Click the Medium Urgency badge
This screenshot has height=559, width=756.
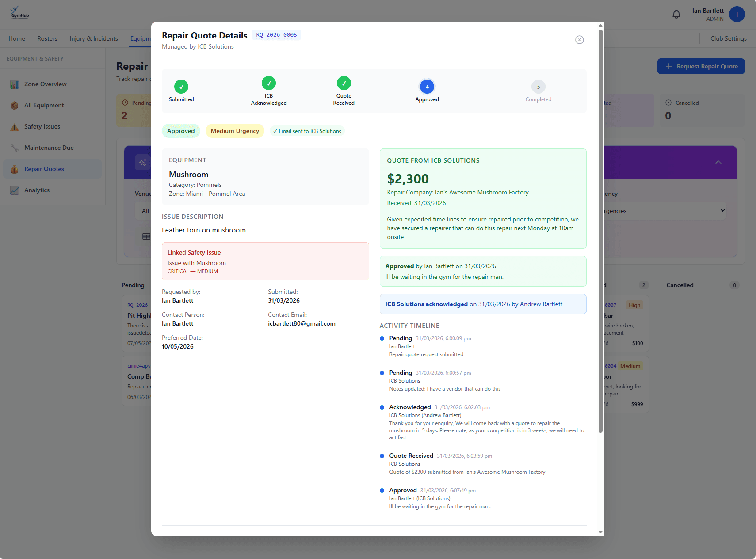click(235, 131)
